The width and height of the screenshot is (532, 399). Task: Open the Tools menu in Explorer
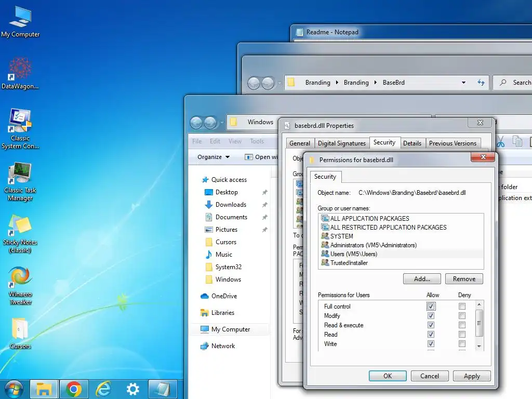click(257, 141)
